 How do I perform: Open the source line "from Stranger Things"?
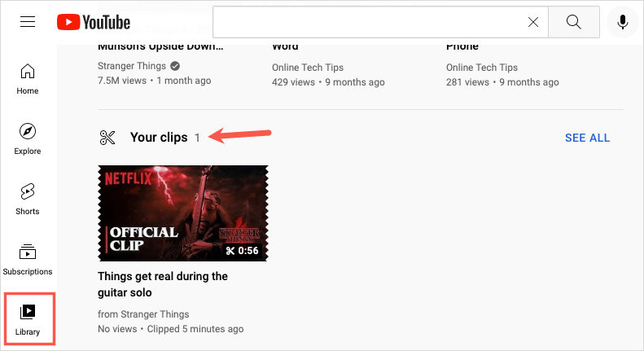(143, 314)
